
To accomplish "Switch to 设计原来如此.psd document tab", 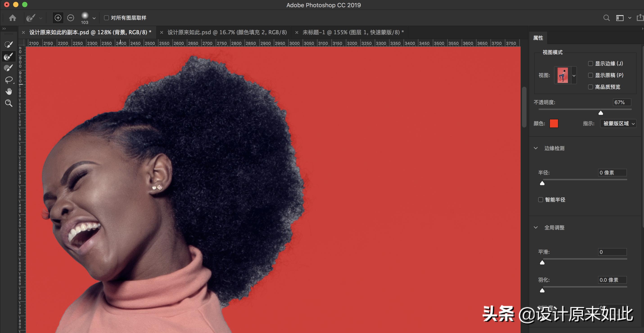I will click(227, 32).
